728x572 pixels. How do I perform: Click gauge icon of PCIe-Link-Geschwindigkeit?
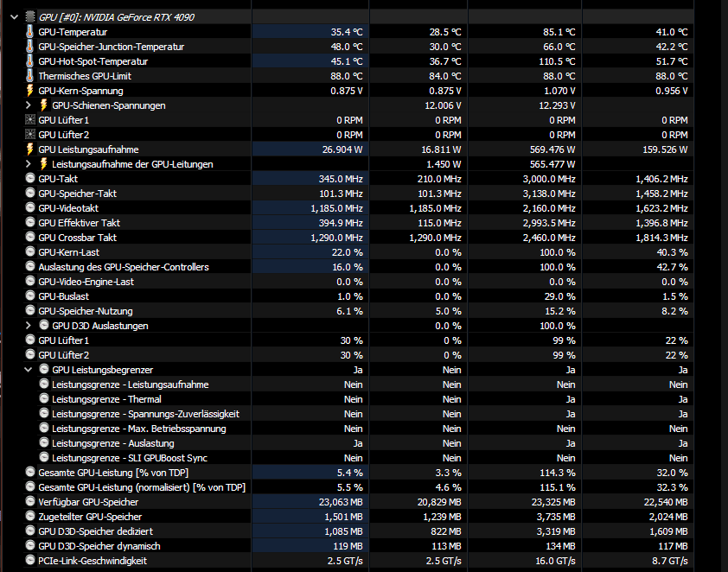pyautogui.click(x=30, y=560)
